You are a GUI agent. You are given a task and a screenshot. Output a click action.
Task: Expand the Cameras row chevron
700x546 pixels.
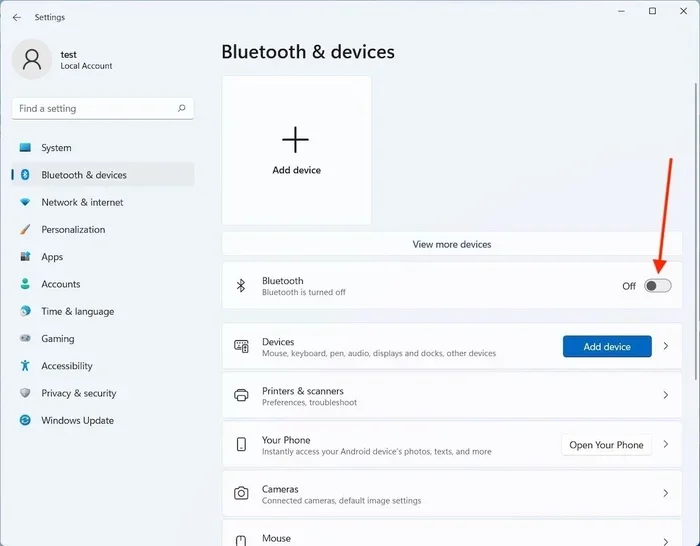666,493
